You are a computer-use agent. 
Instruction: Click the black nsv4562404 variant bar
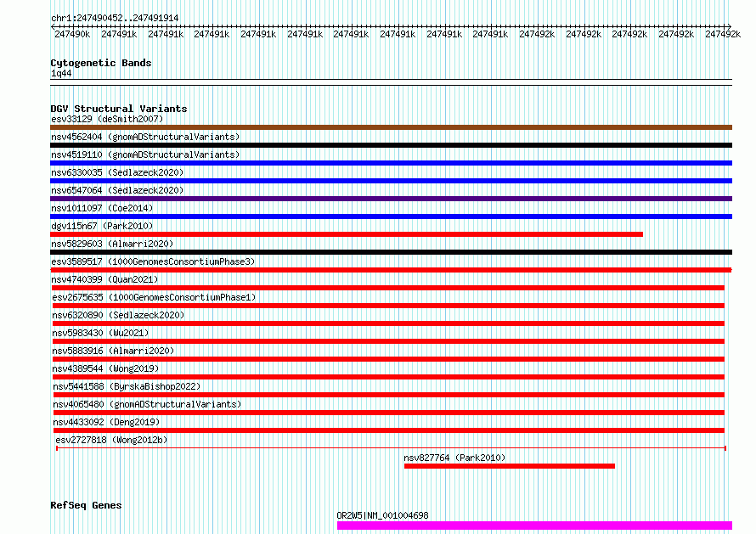[391, 145]
